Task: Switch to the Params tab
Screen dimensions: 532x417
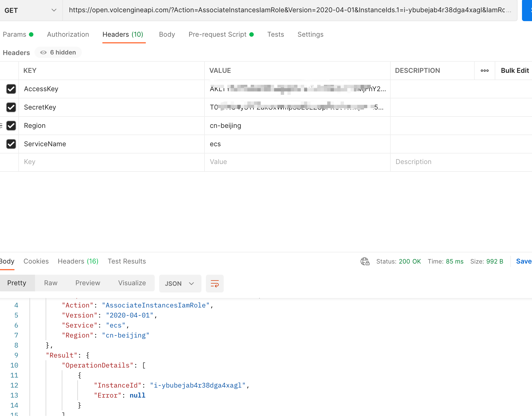Action: pos(18,34)
